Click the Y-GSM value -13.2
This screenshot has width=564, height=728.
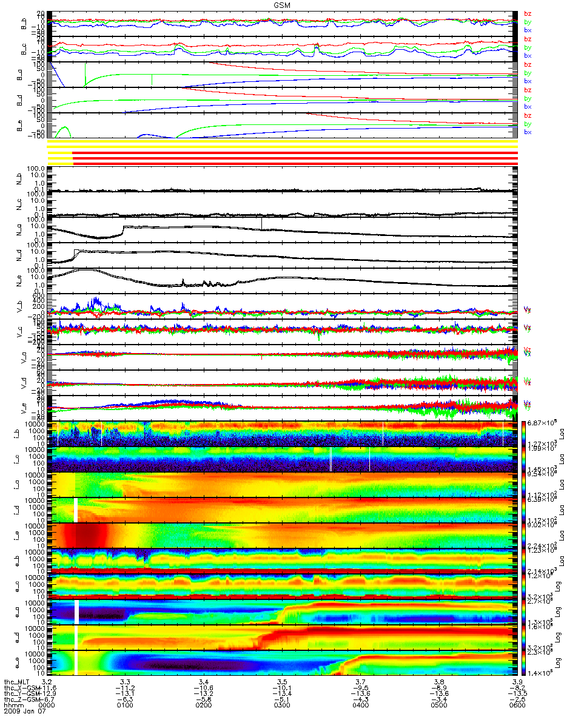(204, 694)
